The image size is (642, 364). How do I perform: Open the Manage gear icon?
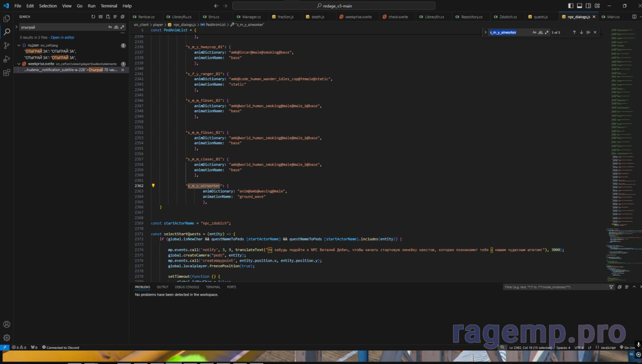7,338
